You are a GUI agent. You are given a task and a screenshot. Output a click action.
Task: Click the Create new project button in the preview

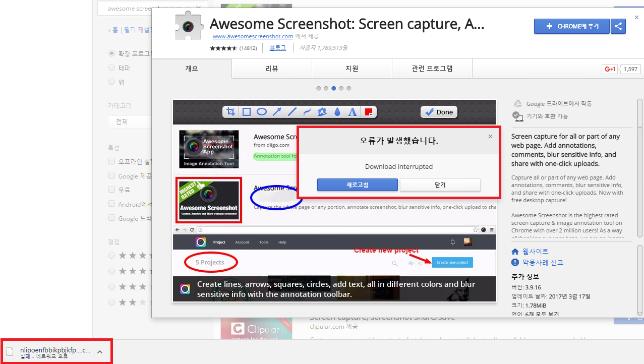[452, 263]
